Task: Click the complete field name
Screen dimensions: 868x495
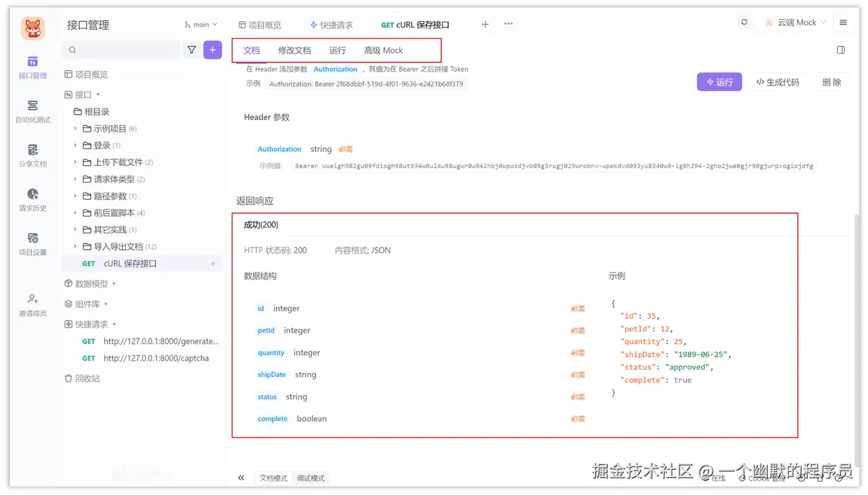Action: tap(273, 419)
